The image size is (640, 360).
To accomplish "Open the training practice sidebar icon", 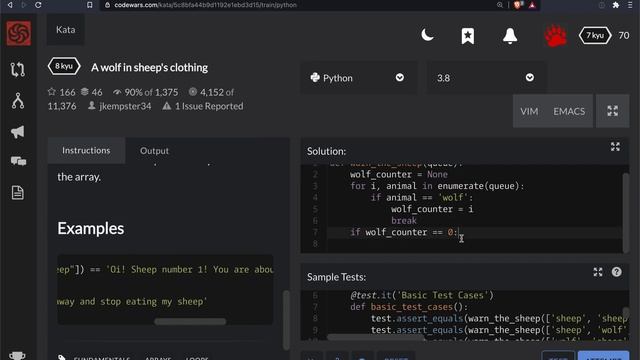I will [x=18, y=69].
